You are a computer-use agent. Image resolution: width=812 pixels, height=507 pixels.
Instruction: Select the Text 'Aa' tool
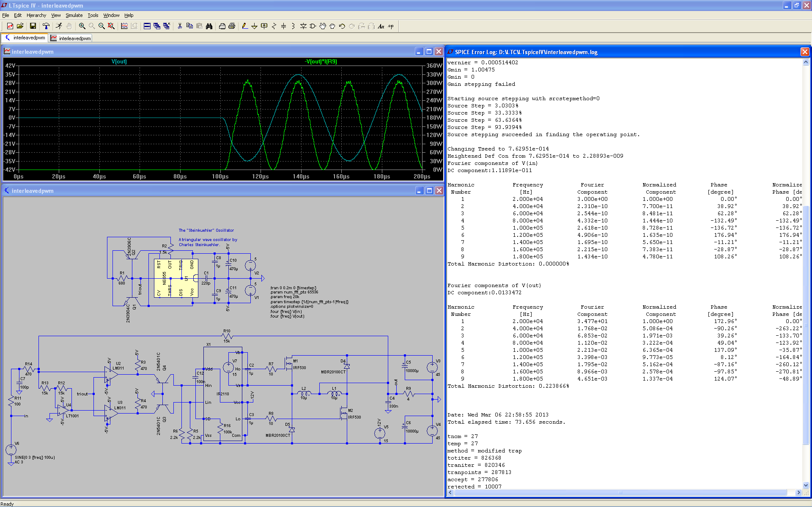(381, 26)
